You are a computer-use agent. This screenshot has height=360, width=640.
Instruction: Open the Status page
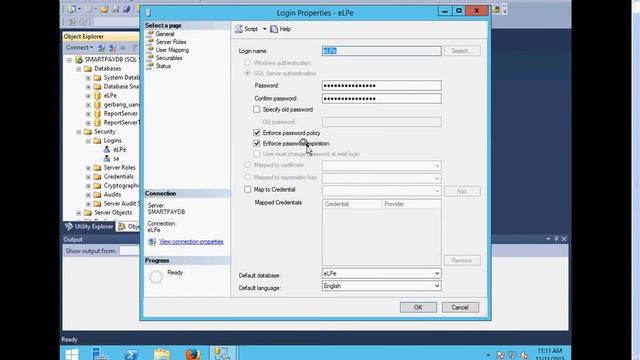[x=163, y=66]
